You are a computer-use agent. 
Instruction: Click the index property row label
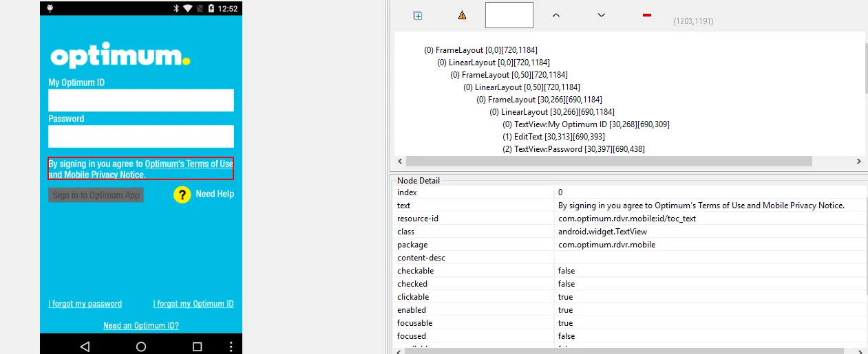coord(407,192)
